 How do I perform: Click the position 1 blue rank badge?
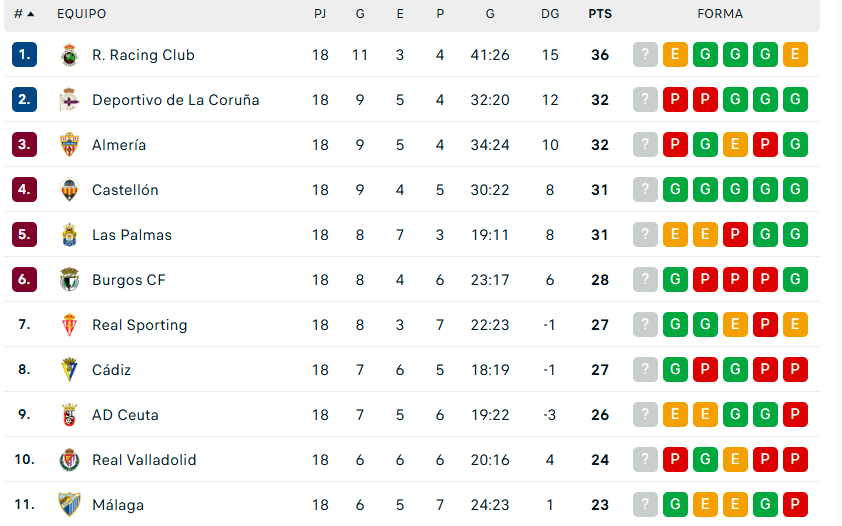(25, 55)
